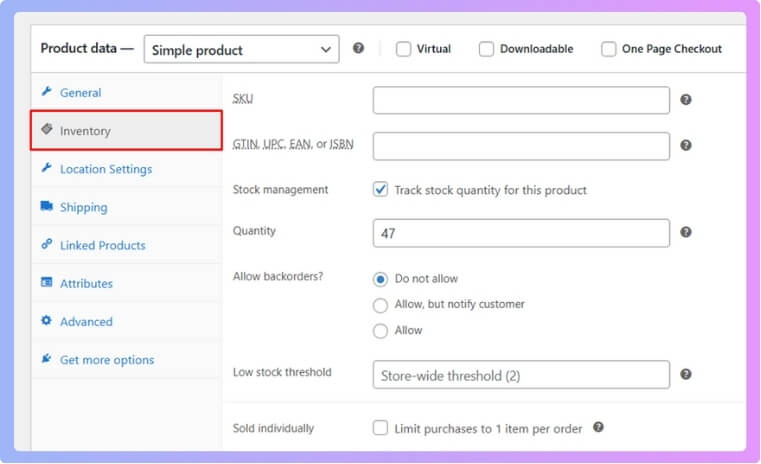The image size is (761, 464).
Task: Focus the SKU input field
Action: 521,100
